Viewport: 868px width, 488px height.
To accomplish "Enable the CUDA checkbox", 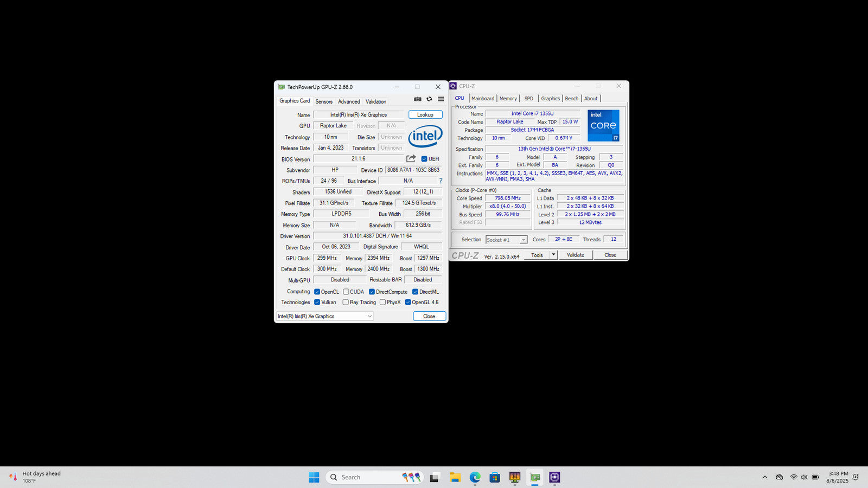I will 346,292.
